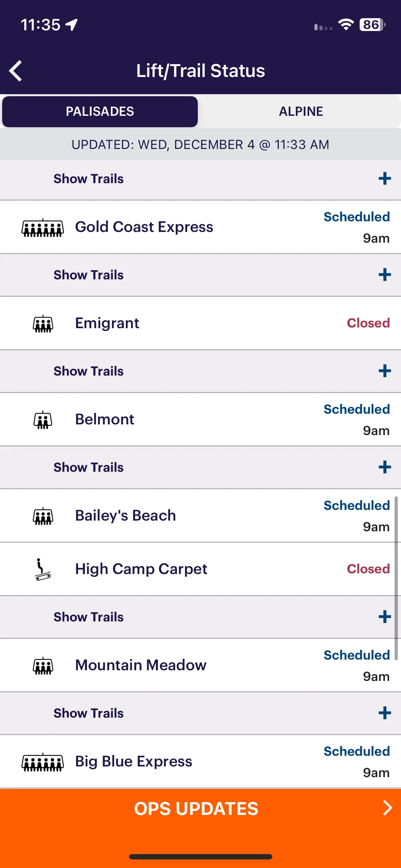Viewport: 401px width, 868px height.
Task: Expand trails list above Bailey's Beach
Action: (385, 467)
